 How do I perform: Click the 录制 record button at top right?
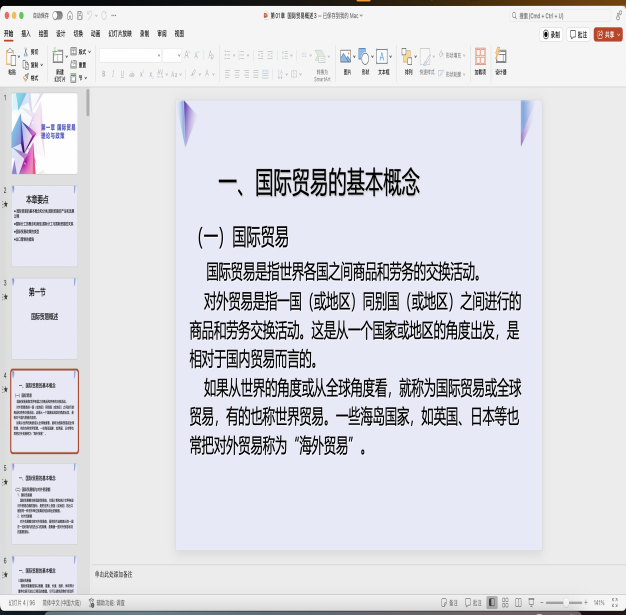point(551,34)
